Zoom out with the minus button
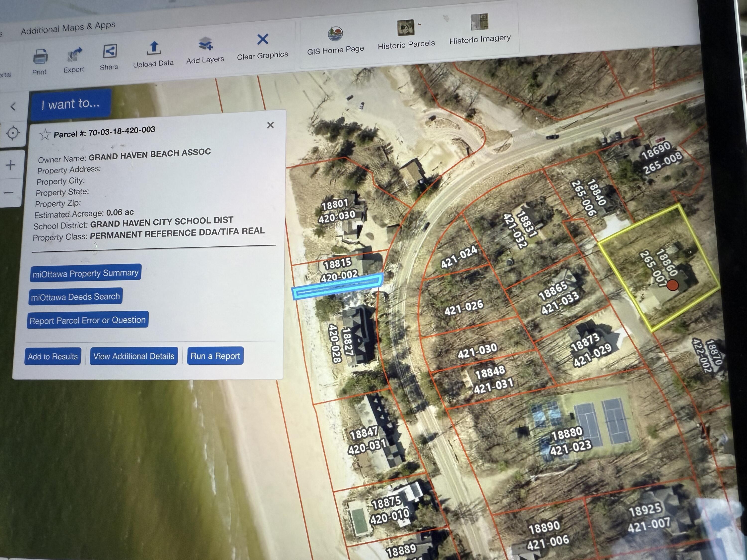 [x=9, y=193]
